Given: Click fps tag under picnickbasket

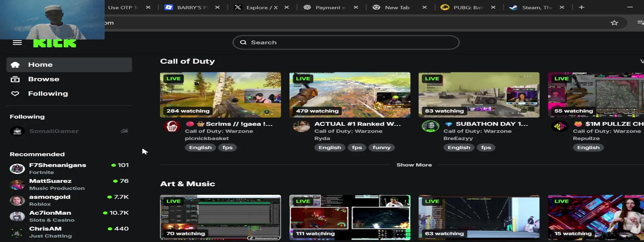Looking at the screenshot, I should (227, 148).
